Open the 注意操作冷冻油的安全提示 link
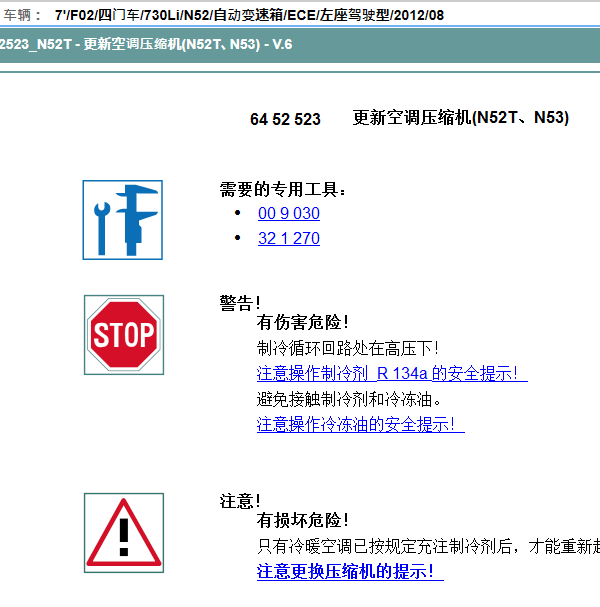This screenshot has width=600, height=607. click(360, 424)
